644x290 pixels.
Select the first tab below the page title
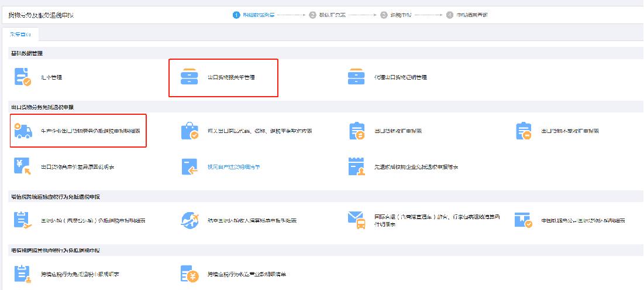point(20,34)
